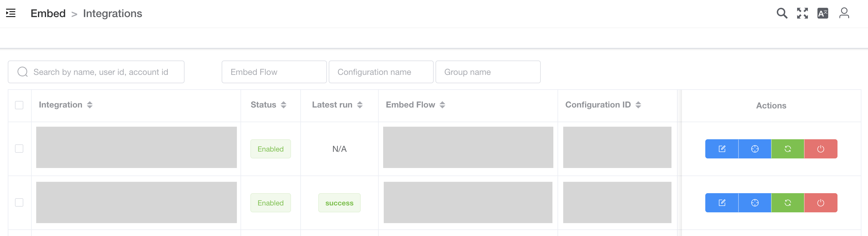This screenshot has height=236, width=868.
Task: Go to Embed in the breadcrumb
Action: 48,13
